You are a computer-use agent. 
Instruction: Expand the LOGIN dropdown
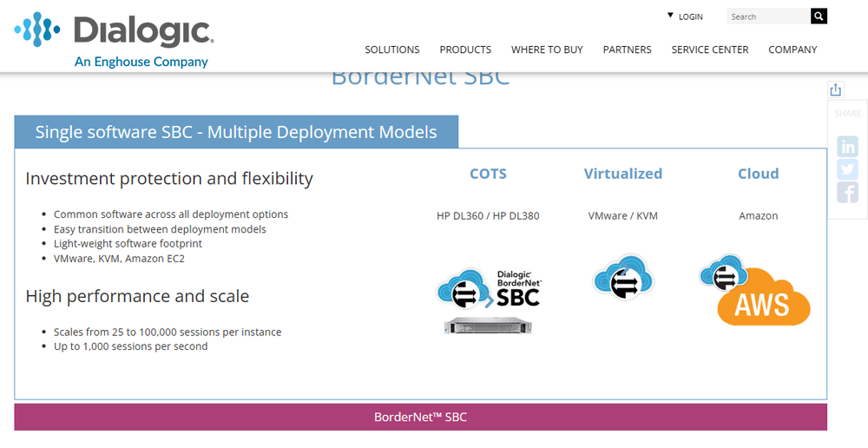(x=686, y=16)
